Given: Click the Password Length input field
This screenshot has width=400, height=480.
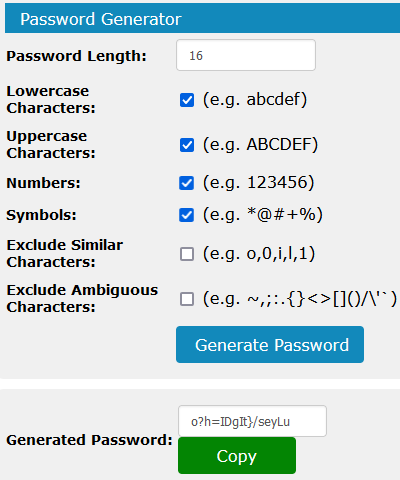Looking at the screenshot, I should point(246,55).
